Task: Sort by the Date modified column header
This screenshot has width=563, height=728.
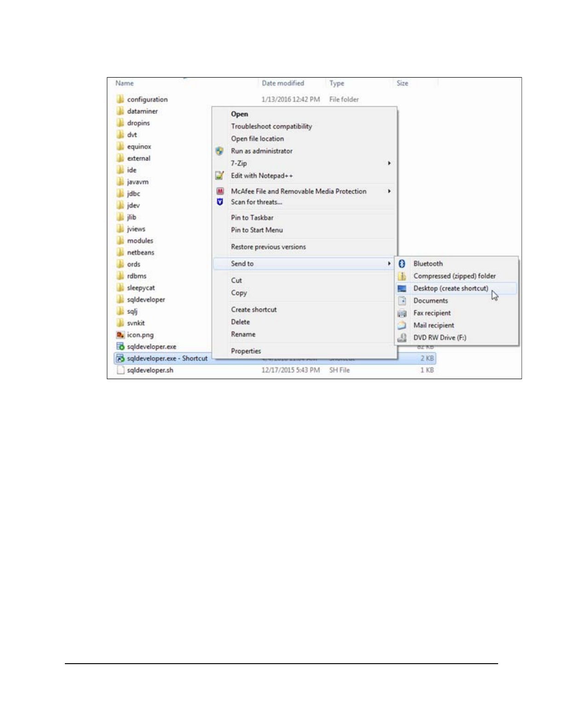Action: 283,83
